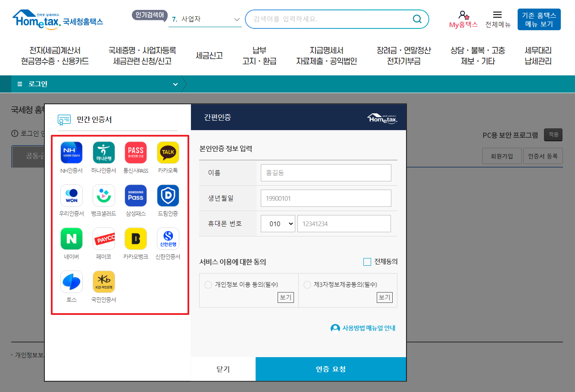Choose 드림인증 shield icon
The image size is (575, 392).
[168, 196]
